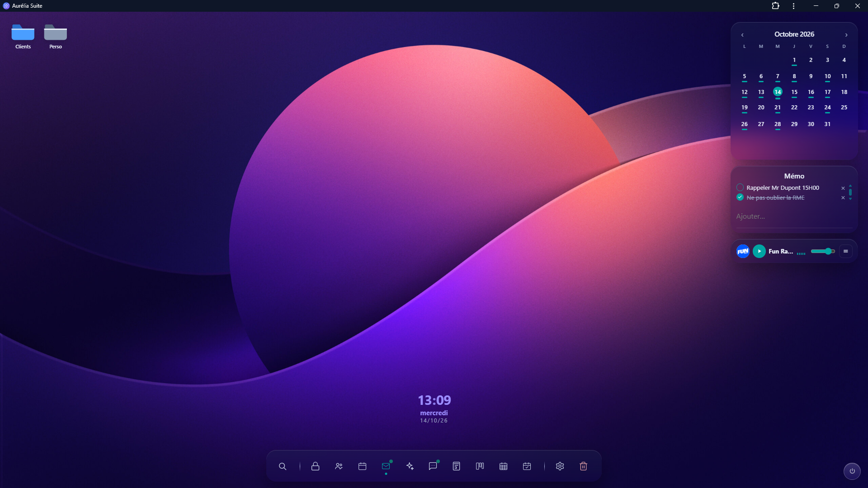Open the three-dot menu in title bar
The width and height of the screenshot is (868, 488).
794,6
